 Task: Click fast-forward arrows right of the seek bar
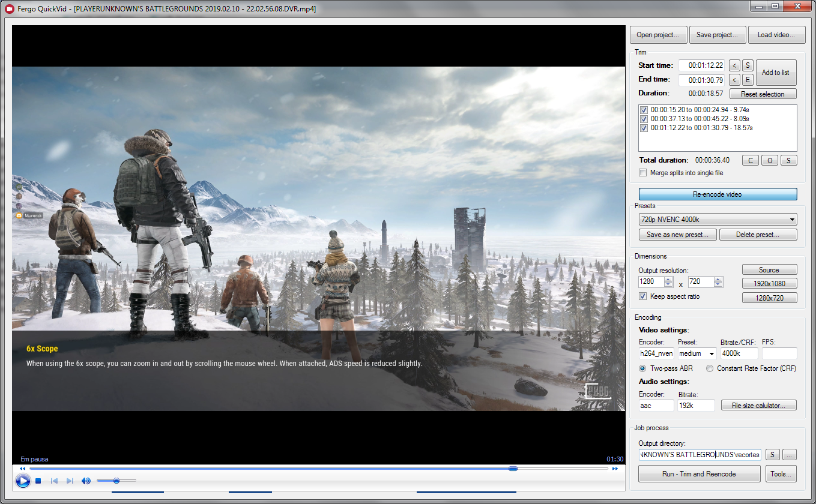[615, 469]
